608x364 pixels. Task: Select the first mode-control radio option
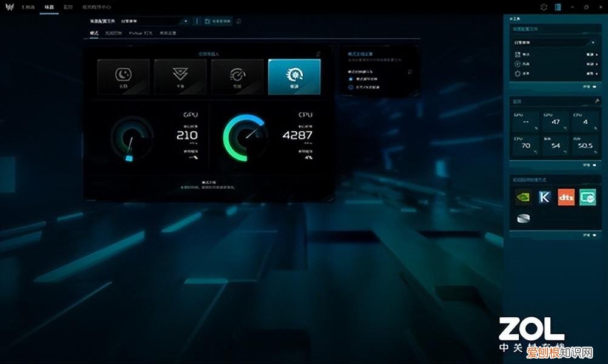click(x=351, y=79)
